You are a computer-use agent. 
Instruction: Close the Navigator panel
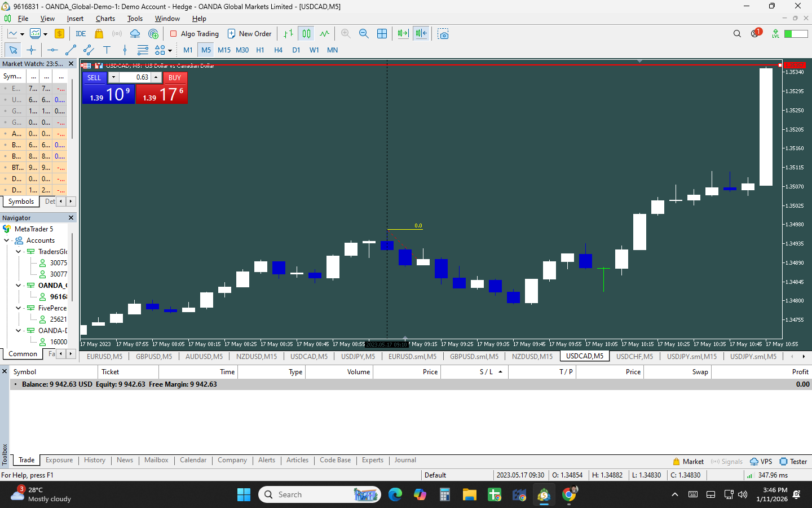tap(71, 218)
